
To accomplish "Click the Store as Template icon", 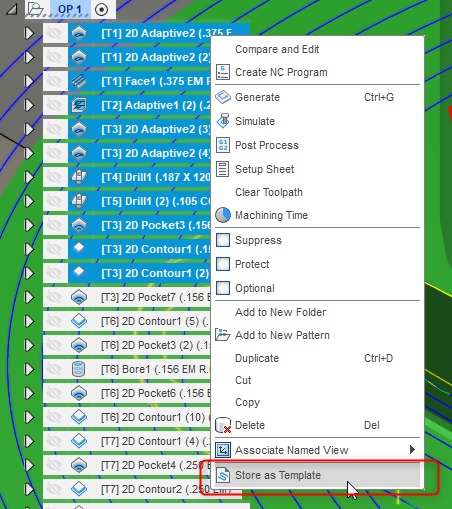I will 223,475.
